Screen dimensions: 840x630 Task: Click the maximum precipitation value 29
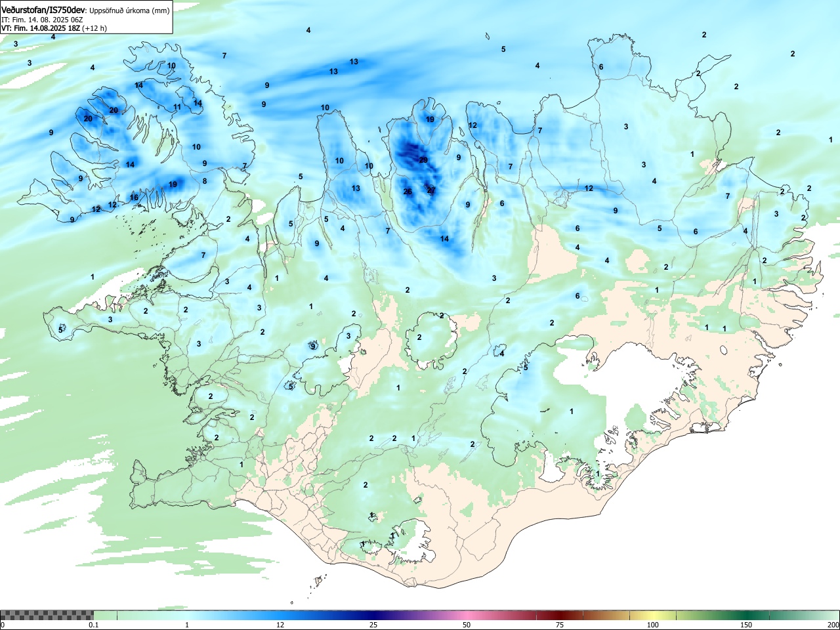[423, 160]
